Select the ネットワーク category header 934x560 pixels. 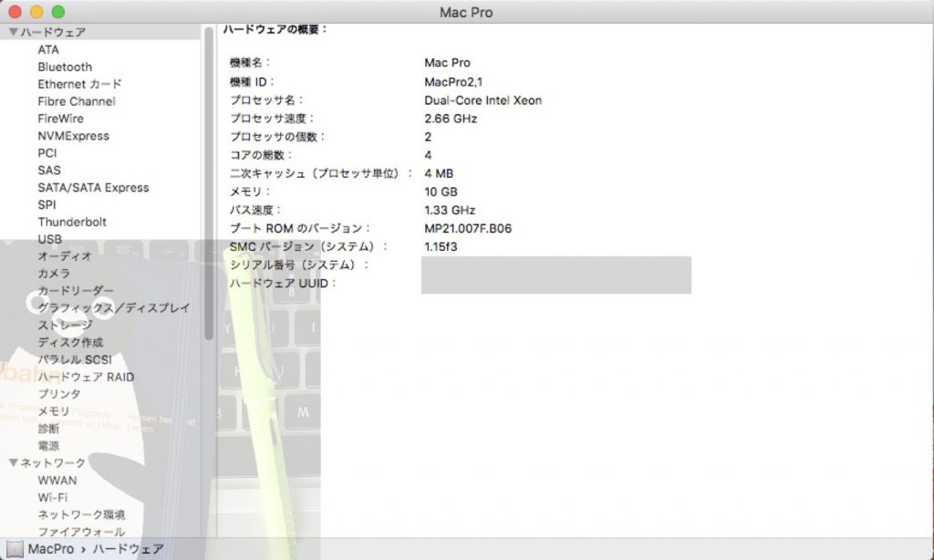click(x=53, y=463)
